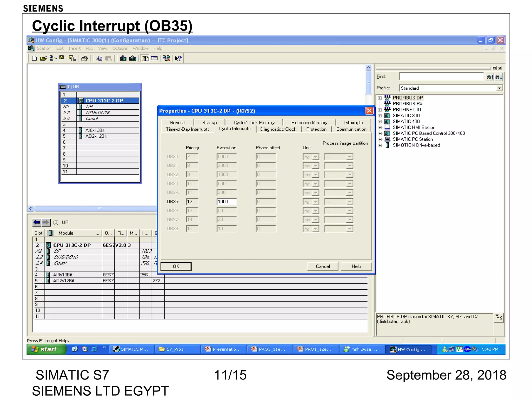Screen dimensions: 532x399
Task: Click the catalog search down binoculars icon
Action: click(498, 77)
